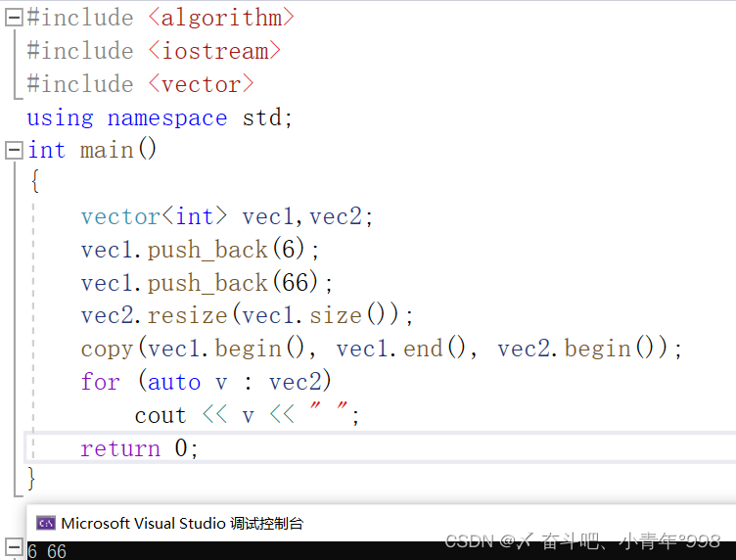
Task: Click the line 'vec1.push_back(6);'
Action: tap(200, 250)
